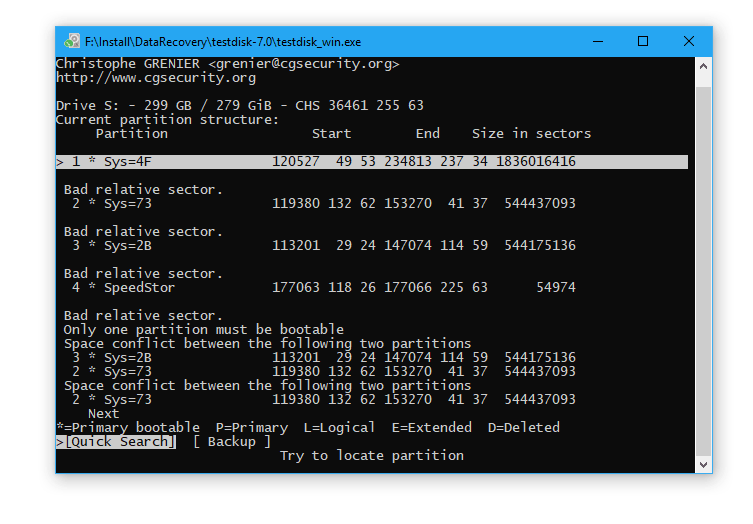
Task: Close the testdisk window
Action: click(689, 42)
